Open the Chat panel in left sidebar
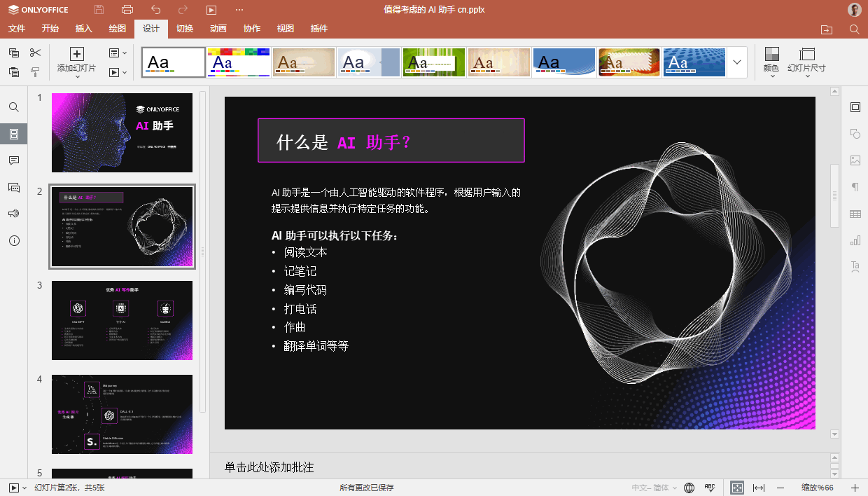 point(13,186)
